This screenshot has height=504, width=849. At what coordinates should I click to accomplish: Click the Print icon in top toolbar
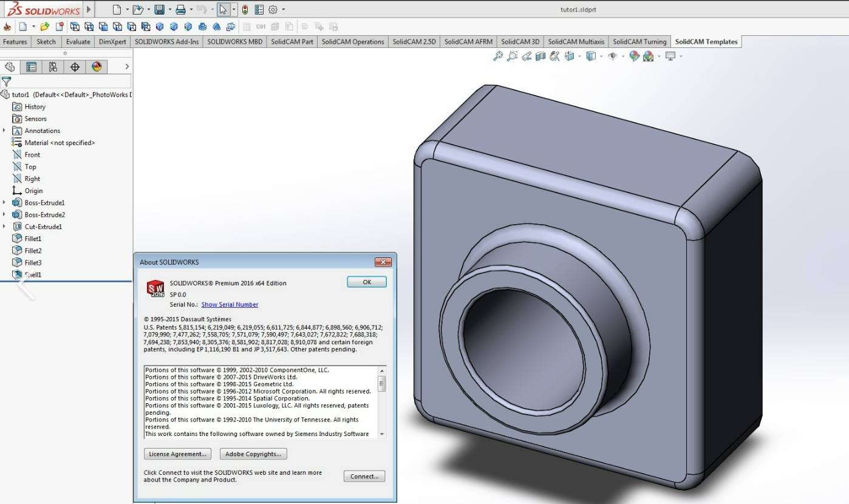pyautogui.click(x=180, y=10)
